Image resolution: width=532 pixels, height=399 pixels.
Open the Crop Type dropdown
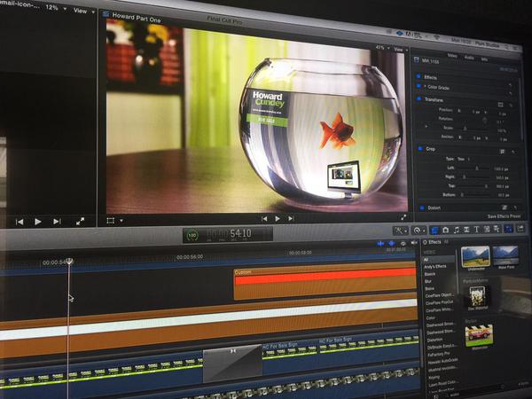[x=463, y=159]
